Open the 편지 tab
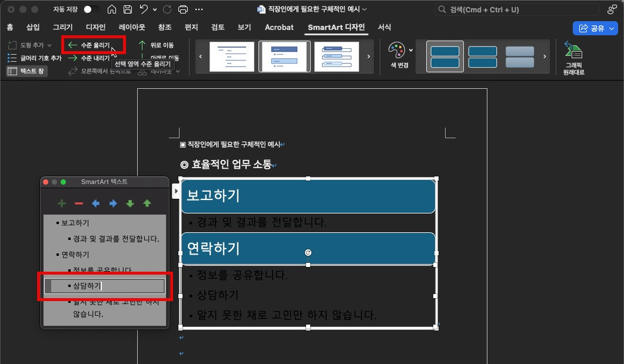Image resolution: width=624 pixels, height=364 pixels. (x=191, y=27)
